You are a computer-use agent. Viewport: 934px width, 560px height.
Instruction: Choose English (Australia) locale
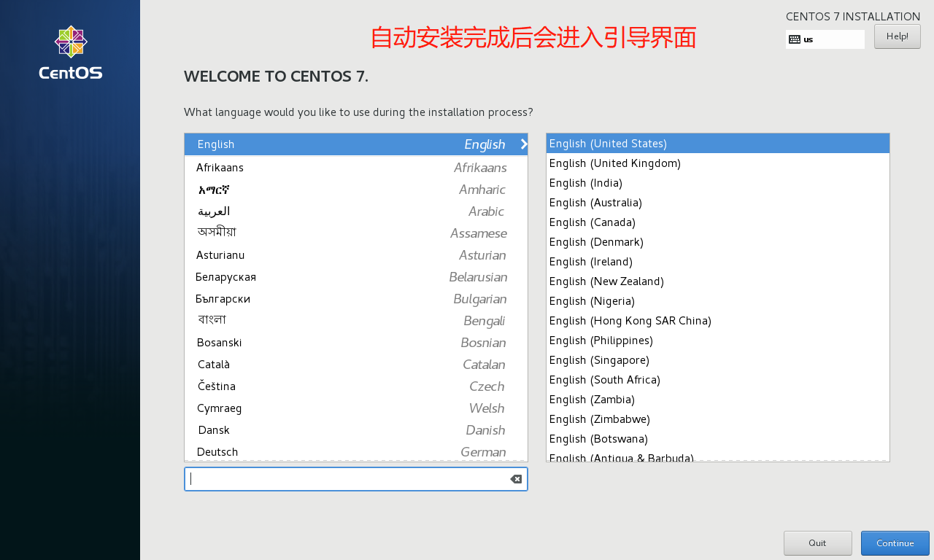[x=718, y=203]
